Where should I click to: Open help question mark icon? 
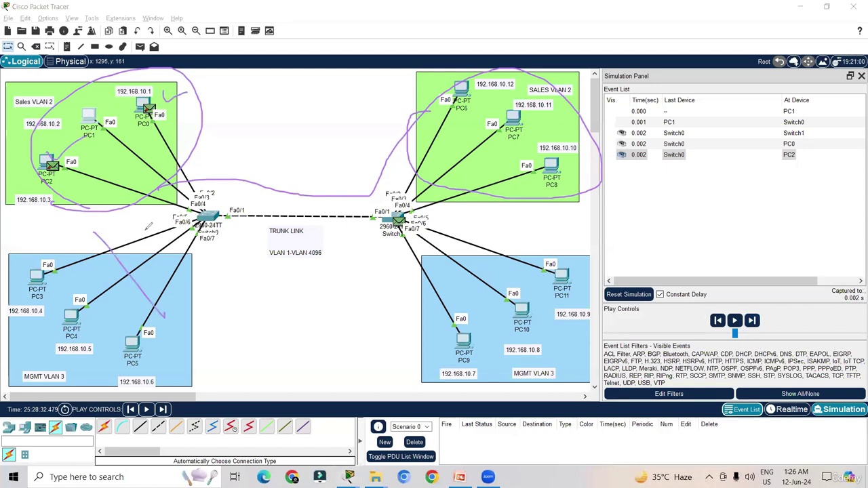(x=860, y=30)
